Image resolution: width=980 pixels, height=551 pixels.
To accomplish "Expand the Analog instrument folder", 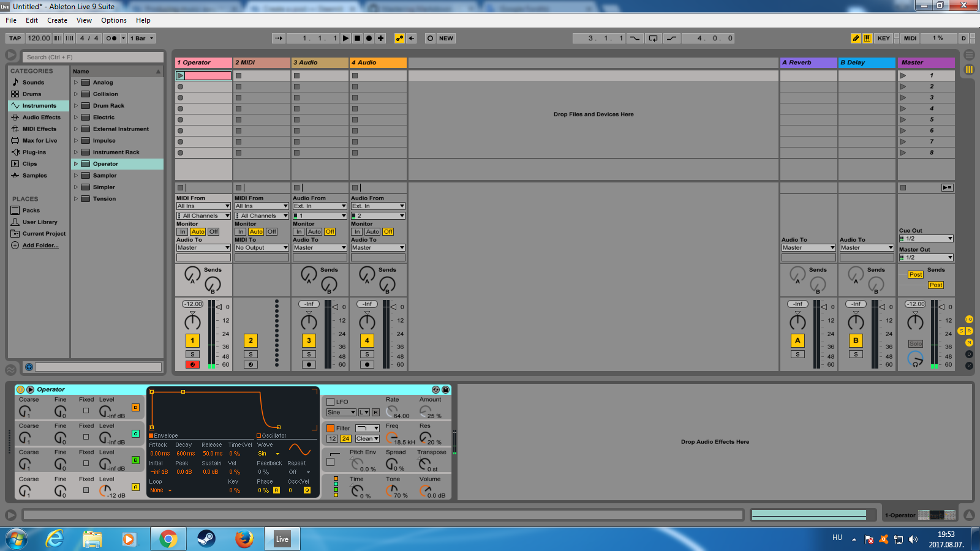I will coord(76,82).
